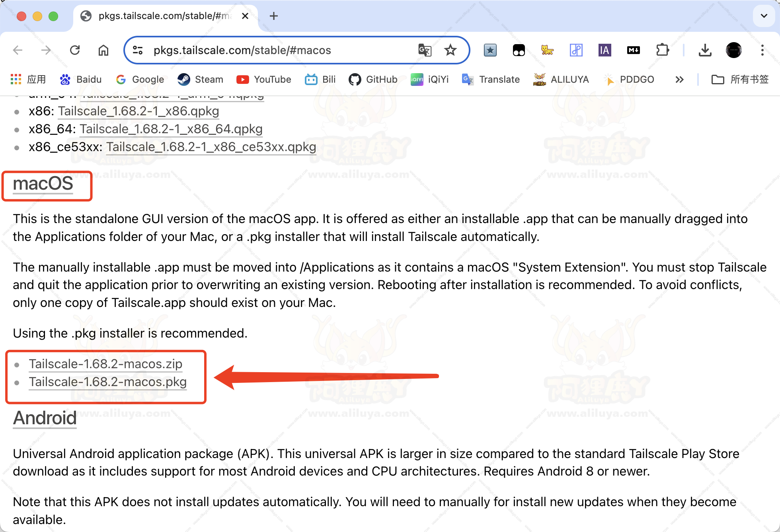The image size is (780, 532).
Task: Open the YouTube bookmark
Action: pos(264,80)
